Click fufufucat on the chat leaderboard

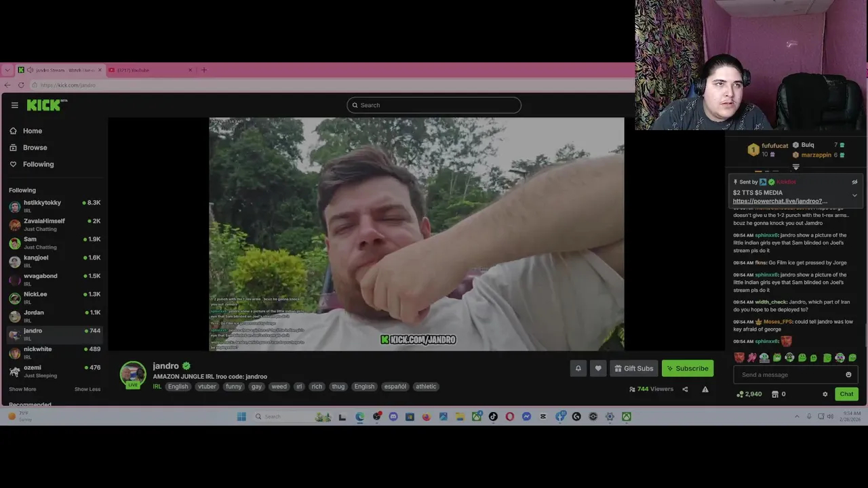click(x=774, y=146)
